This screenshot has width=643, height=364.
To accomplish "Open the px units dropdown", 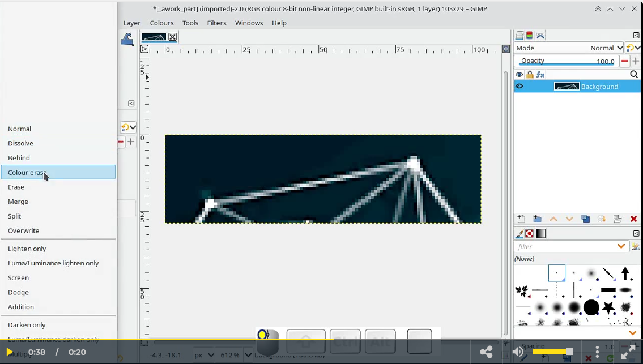I will click(x=204, y=355).
